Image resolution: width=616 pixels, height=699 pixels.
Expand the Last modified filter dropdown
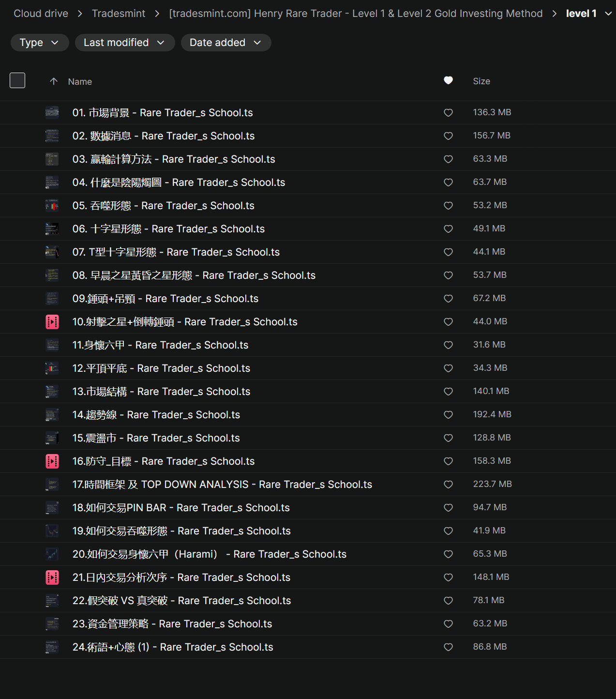tap(124, 43)
